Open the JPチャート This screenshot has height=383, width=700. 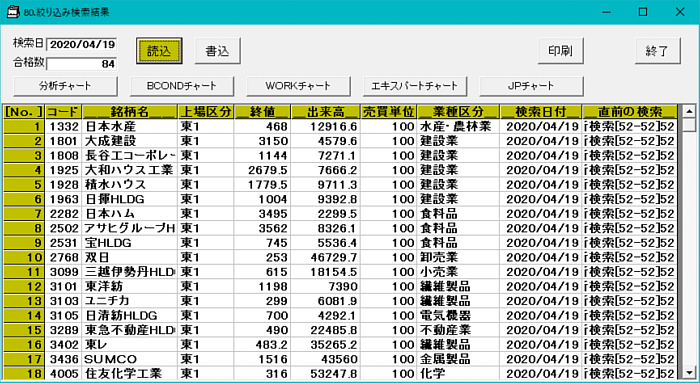coord(531,86)
